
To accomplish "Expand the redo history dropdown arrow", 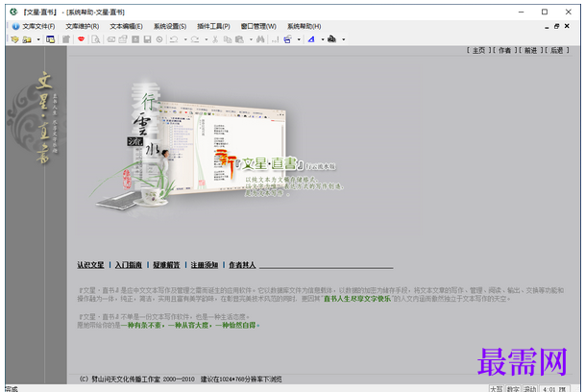I will click(206, 39).
